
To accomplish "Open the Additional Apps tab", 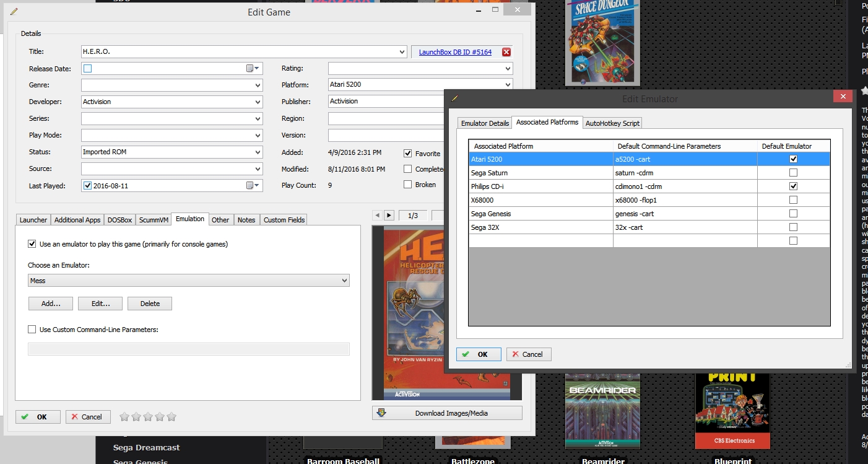I will coord(77,220).
